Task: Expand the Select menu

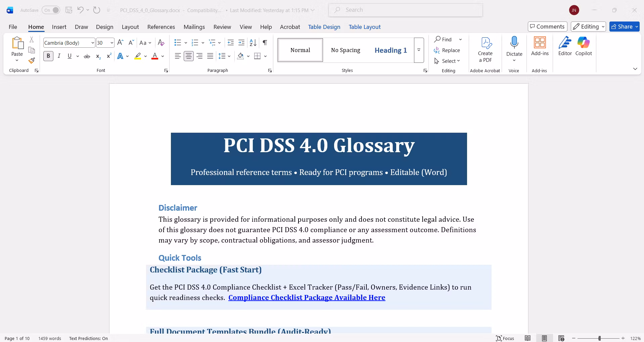Action: (447, 61)
